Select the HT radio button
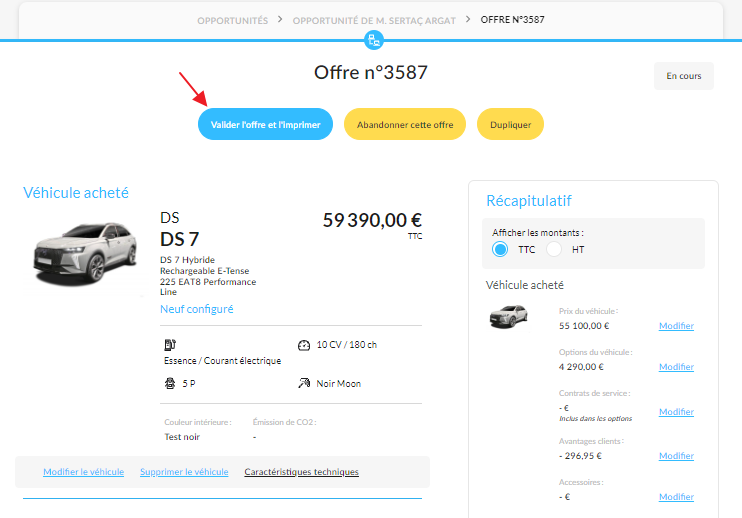This screenshot has height=518, width=742. 554,249
